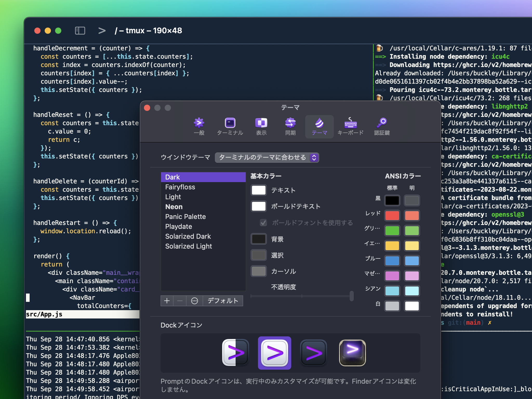This screenshot has height=399, width=532.
Task: Click the ellipsis options icon below theme list
Action: 194,301
